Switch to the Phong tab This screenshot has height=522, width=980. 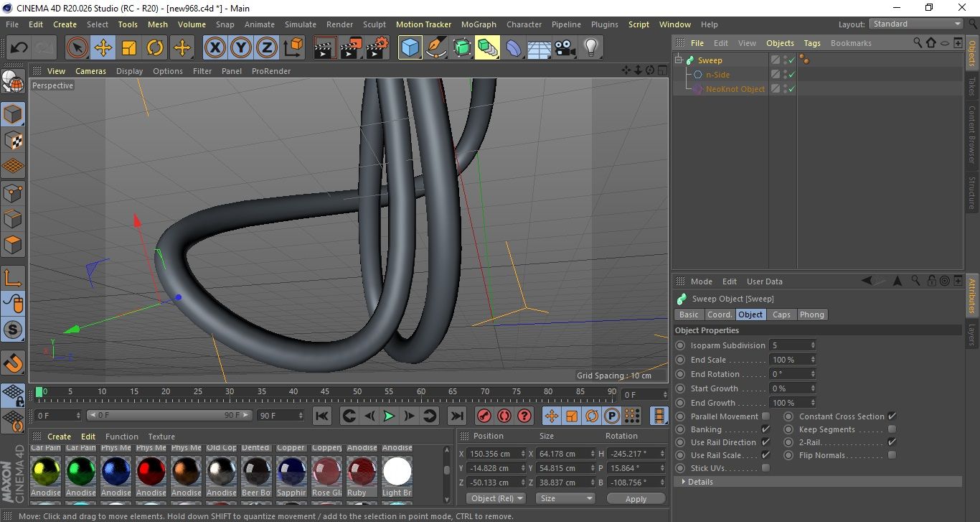tap(812, 314)
